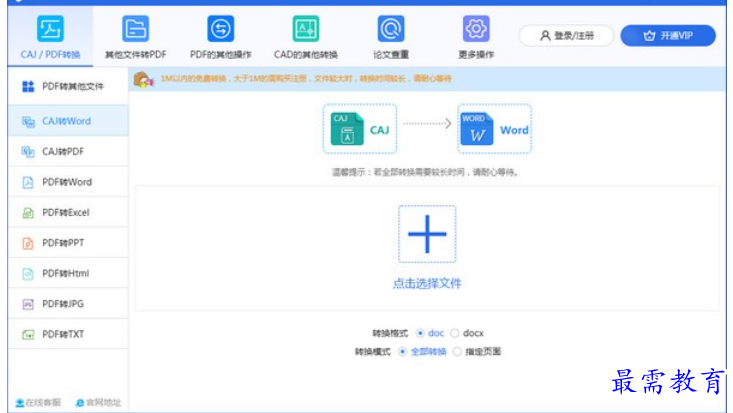Click the PDF转Excel sidebar icon

(28, 213)
